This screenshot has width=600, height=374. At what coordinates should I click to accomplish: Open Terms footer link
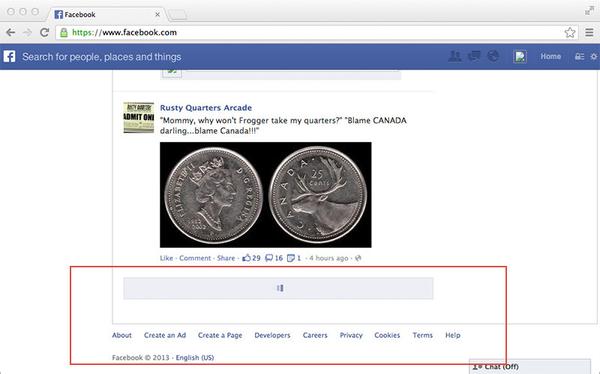[422, 335]
